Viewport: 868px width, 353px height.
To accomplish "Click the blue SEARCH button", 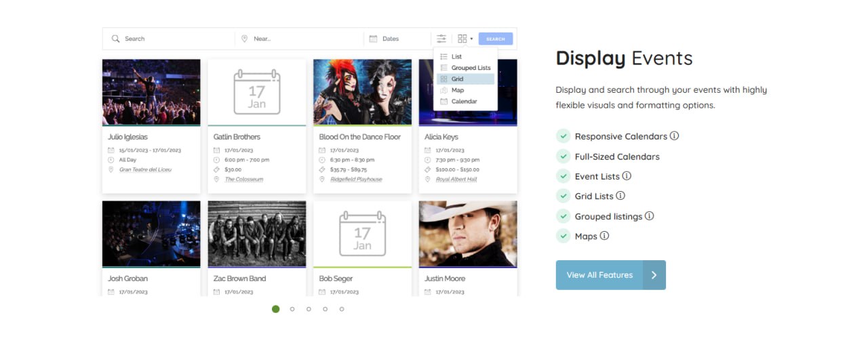I will point(496,39).
